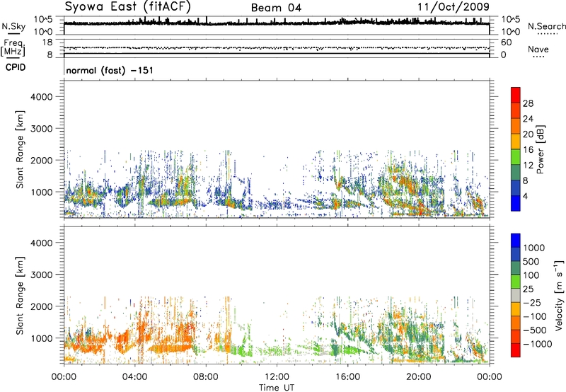Click the "4000" tick of velocity panel
This screenshot has width=566, height=392.
pyautogui.click(x=42, y=243)
